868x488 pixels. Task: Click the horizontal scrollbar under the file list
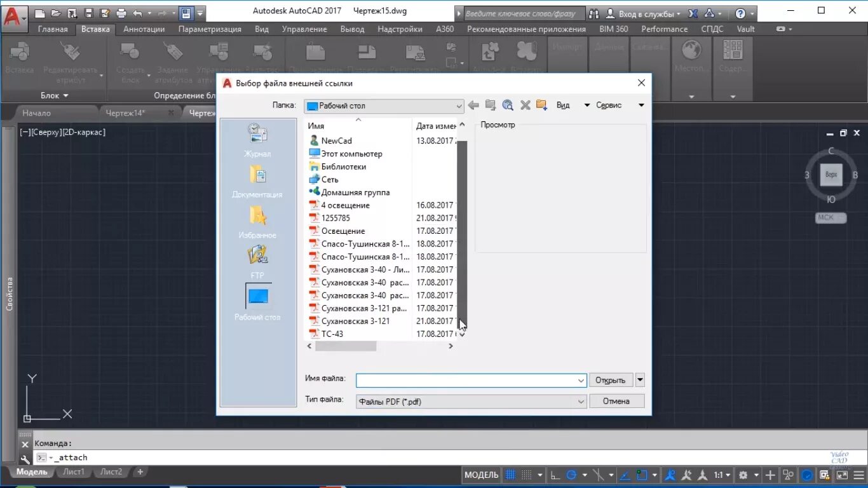(346, 346)
